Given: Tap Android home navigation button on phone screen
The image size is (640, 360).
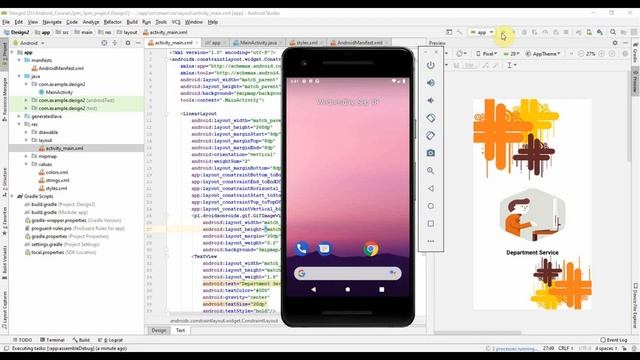Looking at the screenshot, I should click(x=348, y=289).
